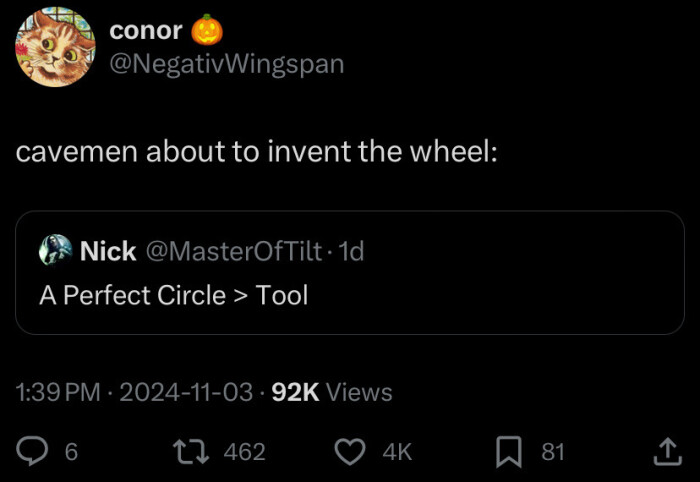Like the tweet with the heart icon
The width and height of the screenshot is (700, 482).
point(348,452)
